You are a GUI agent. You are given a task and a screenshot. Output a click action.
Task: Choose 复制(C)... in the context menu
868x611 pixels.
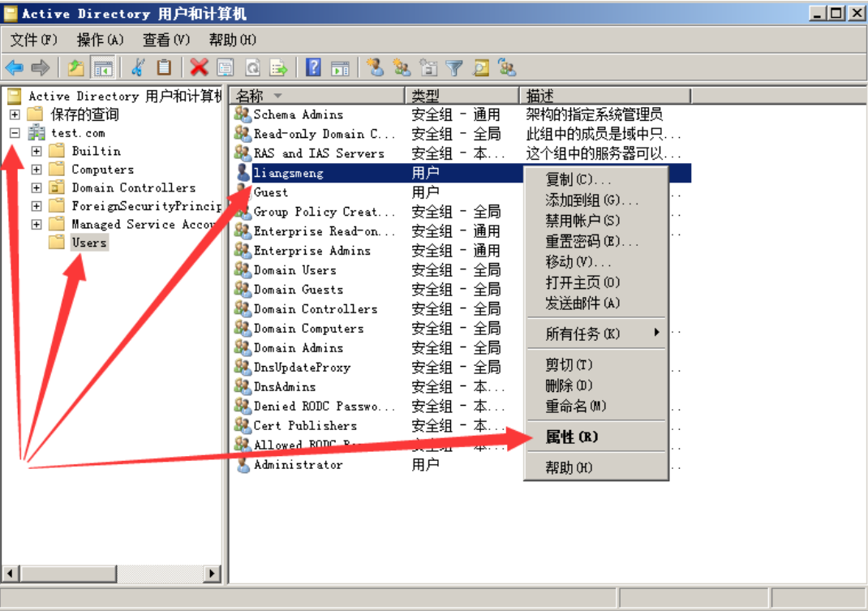click(596, 179)
